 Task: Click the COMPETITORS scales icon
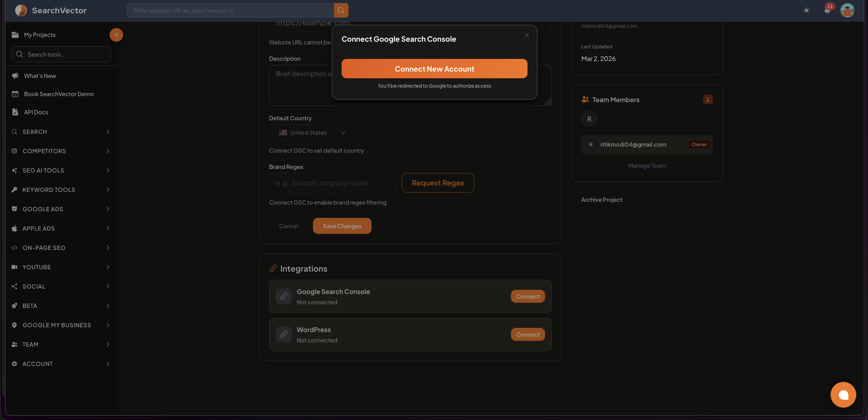point(14,151)
